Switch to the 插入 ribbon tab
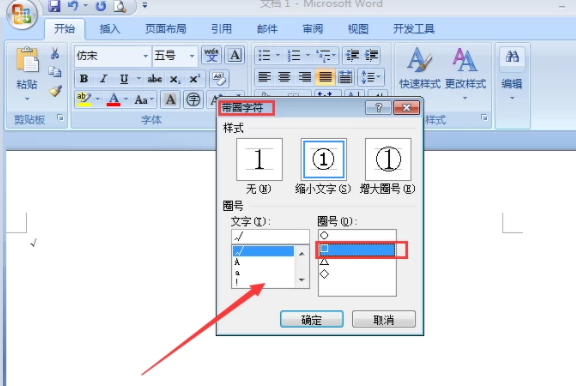576x386 pixels. pos(110,29)
